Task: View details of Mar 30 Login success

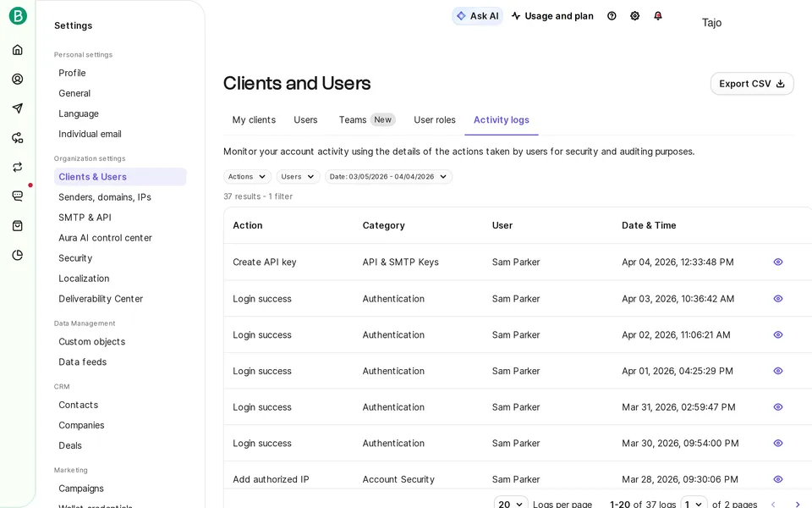Action: (778, 443)
